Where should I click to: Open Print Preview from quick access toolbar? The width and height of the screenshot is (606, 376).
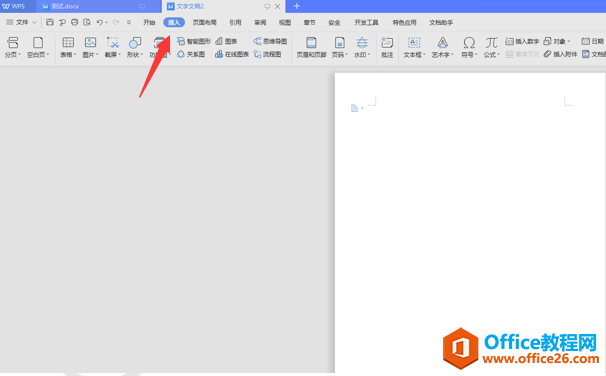[87, 22]
